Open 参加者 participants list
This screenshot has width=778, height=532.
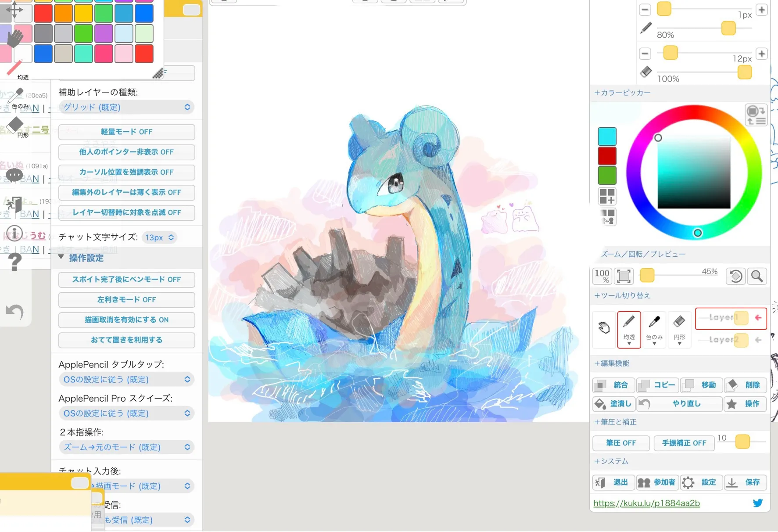tap(657, 482)
